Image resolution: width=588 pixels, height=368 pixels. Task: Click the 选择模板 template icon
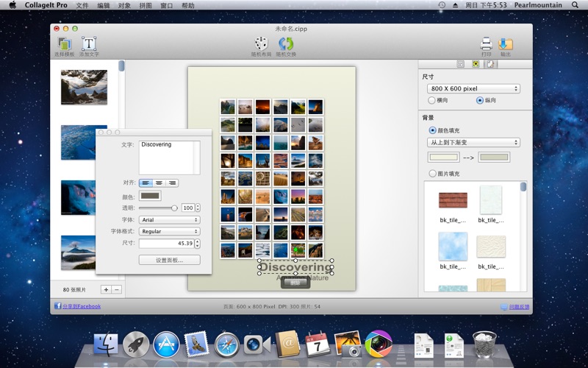[x=64, y=44]
